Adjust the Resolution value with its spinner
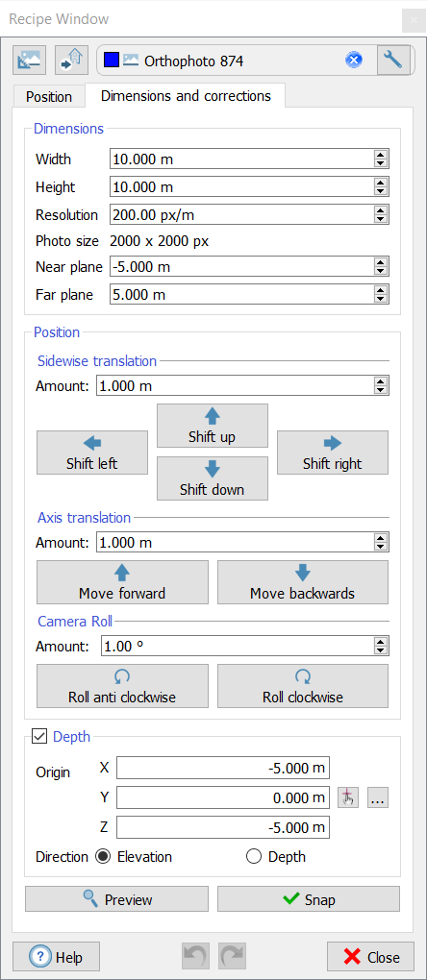 click(380, 215)
